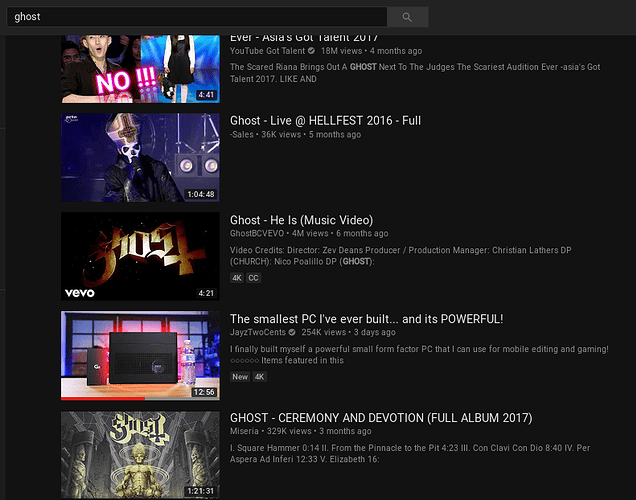636x500 pixels.
Task: Click the New badge under PC video
Action: point(240,377)
